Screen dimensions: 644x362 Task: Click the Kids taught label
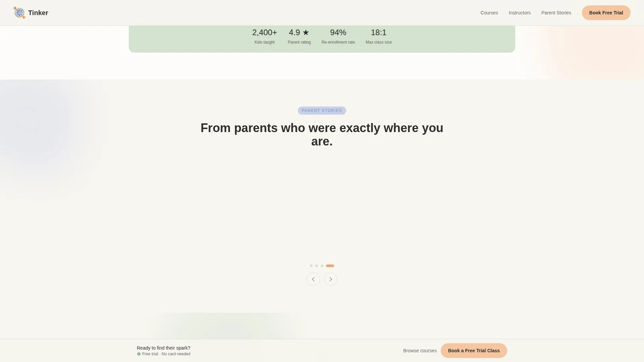(265, 42)
